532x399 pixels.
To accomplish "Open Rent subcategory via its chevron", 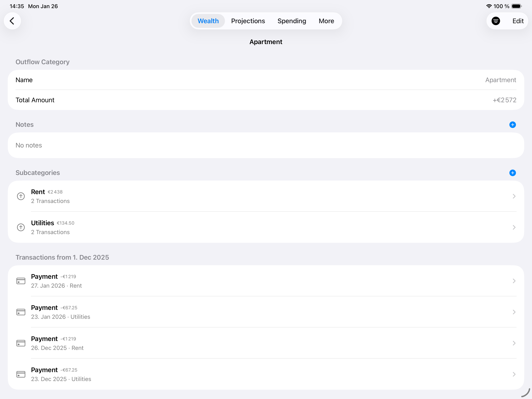I will 514,196.
